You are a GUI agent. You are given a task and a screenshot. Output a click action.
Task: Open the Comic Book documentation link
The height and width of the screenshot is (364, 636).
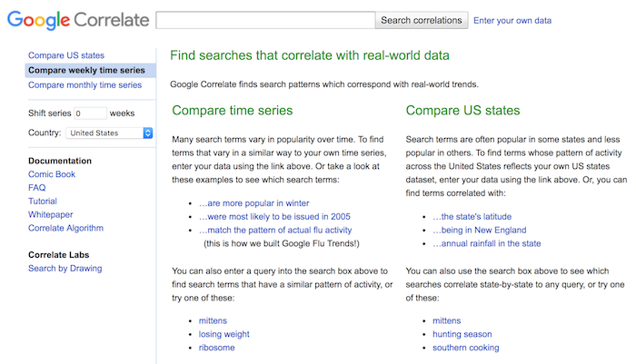pos(52,174)
